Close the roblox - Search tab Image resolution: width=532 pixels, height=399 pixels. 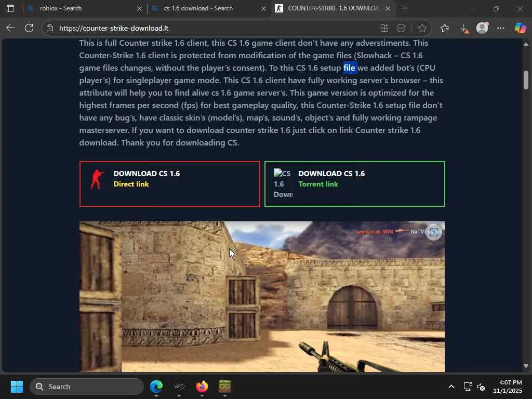(139, 8)
